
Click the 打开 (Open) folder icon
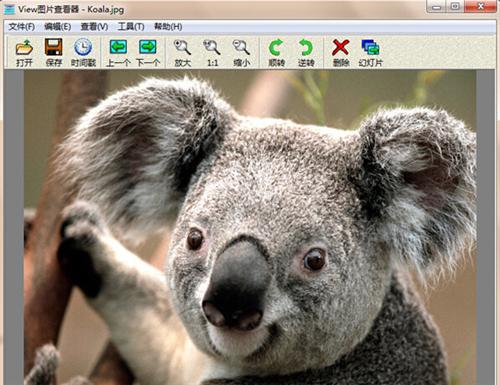tap(24, 52)
